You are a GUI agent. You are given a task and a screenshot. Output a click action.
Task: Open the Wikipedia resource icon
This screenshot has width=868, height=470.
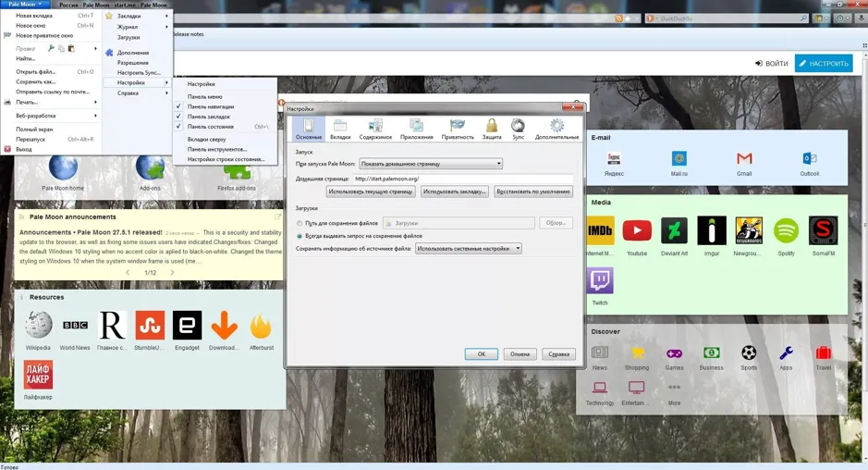point(38,325)
